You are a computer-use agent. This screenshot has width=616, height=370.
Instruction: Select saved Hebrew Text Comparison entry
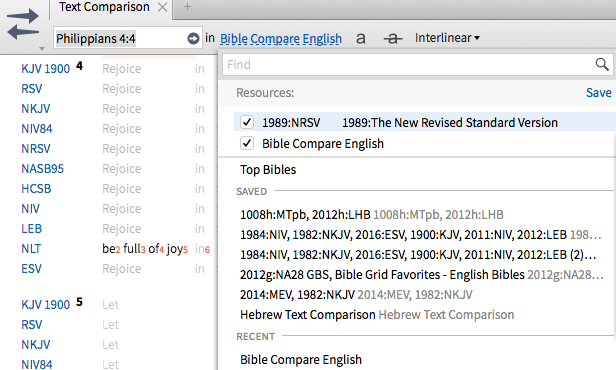[377, 315]
